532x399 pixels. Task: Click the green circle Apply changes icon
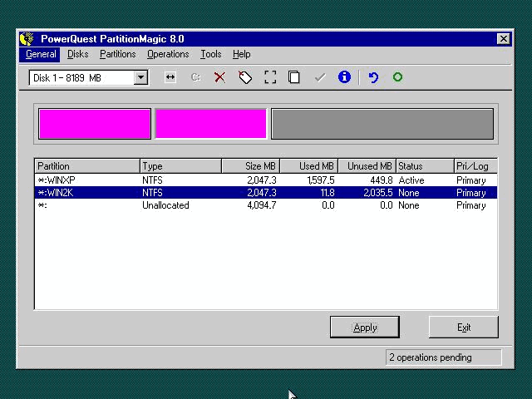coord(397,77)
